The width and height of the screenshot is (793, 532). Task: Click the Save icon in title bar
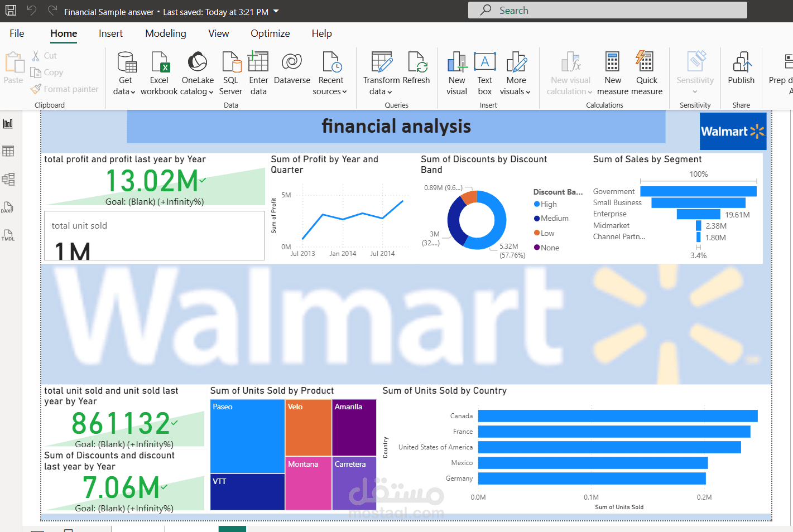point(11,11)
